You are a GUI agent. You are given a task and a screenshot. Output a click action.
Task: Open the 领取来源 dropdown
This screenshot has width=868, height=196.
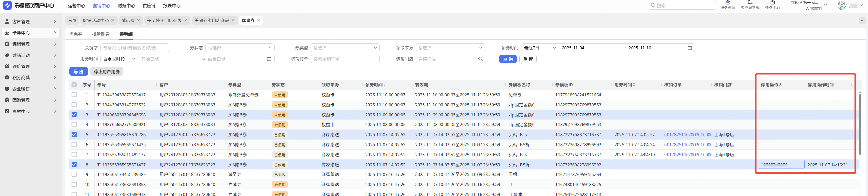coord(450,48)
